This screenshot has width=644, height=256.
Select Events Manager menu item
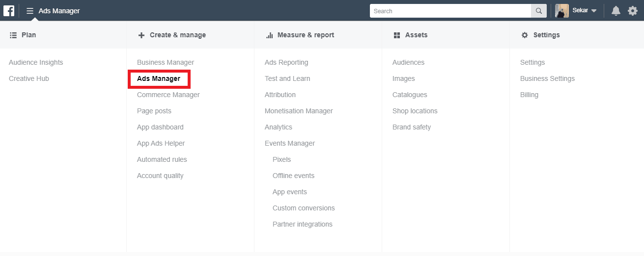pos(290,143)
